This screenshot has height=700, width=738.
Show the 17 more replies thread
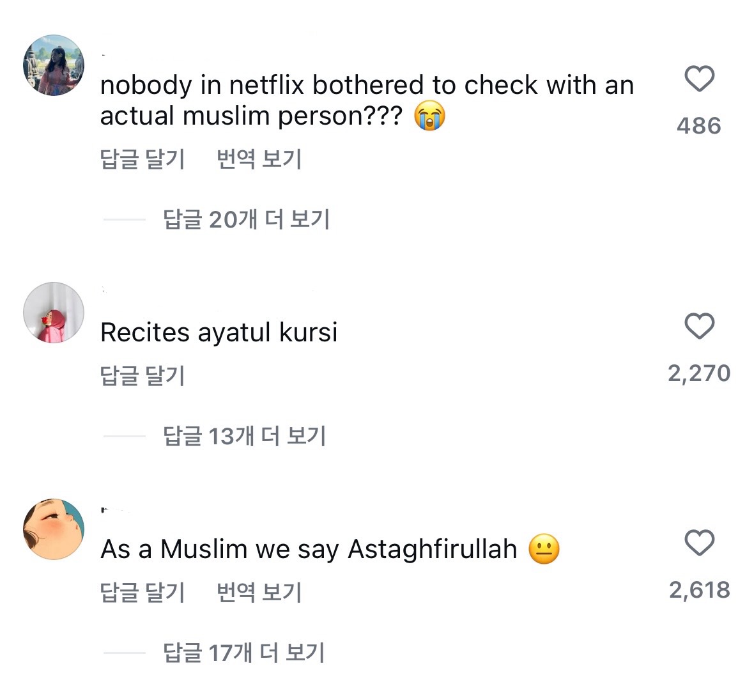click(244, 653)
